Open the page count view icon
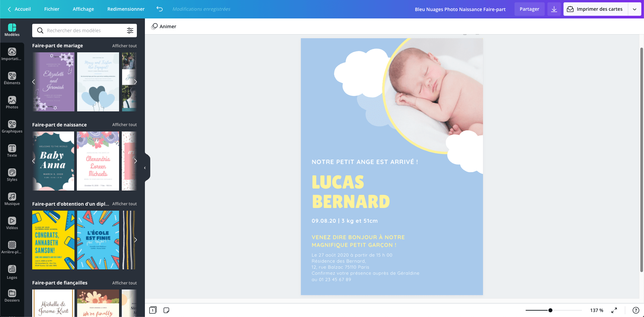The width and height of the screenshot is (644, 317). click(x=153, y=310)
